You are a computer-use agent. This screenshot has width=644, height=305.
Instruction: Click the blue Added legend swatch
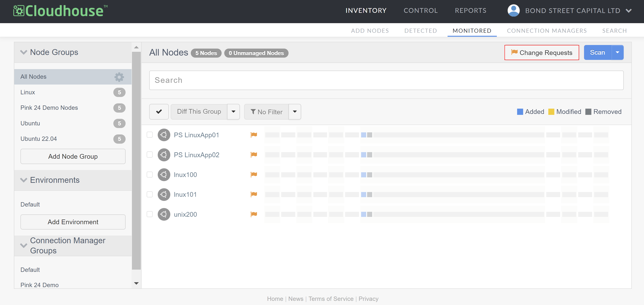pyautogui.click(x=520, y=112)
